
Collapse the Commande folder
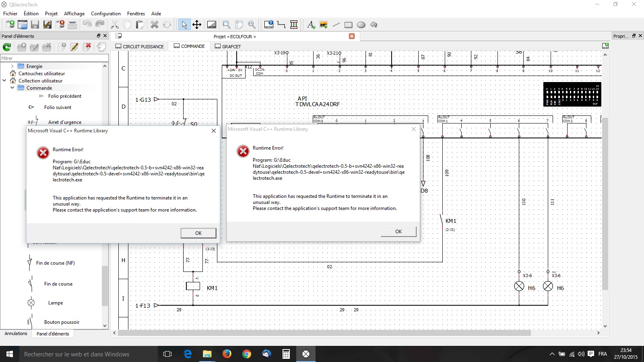(12, 88)
